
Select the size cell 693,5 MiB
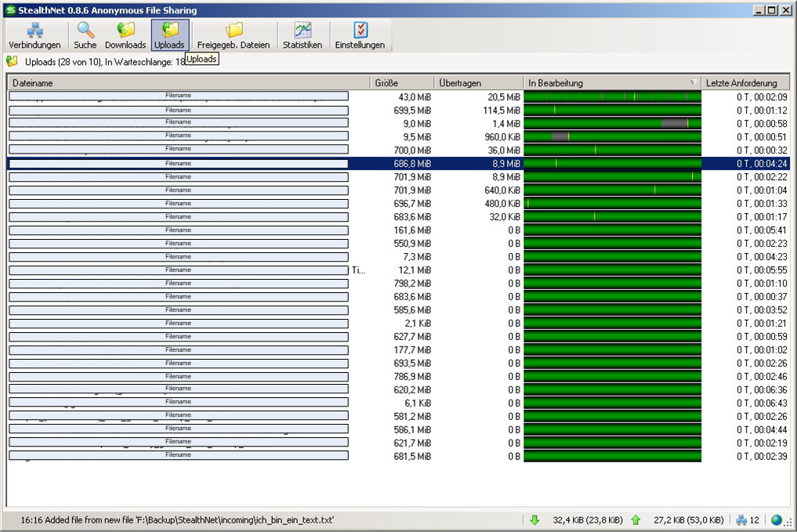pos(412,363)
